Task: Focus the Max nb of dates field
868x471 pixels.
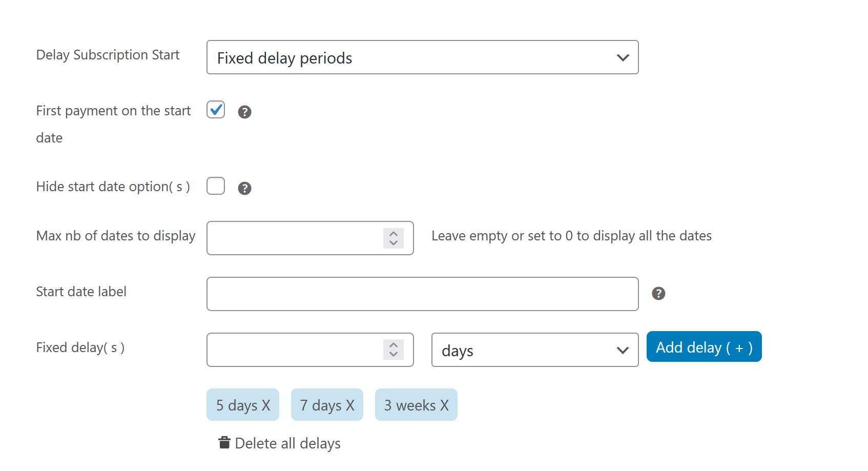Action: coord(295,238)
